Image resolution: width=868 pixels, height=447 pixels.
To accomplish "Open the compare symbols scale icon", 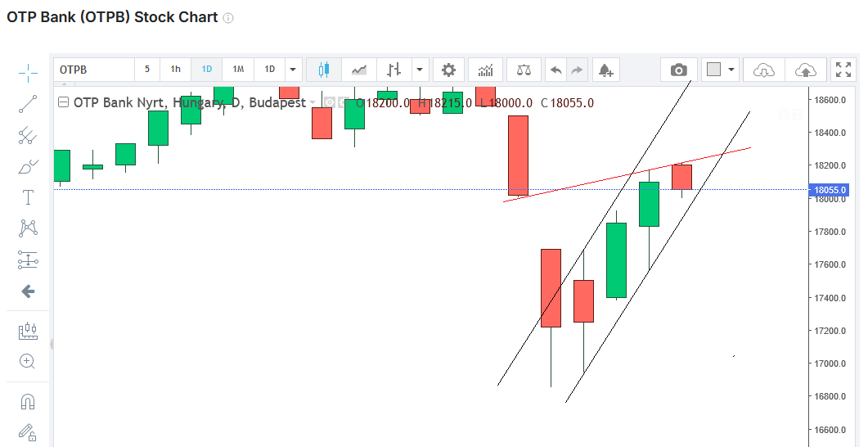I will point(524,70).
